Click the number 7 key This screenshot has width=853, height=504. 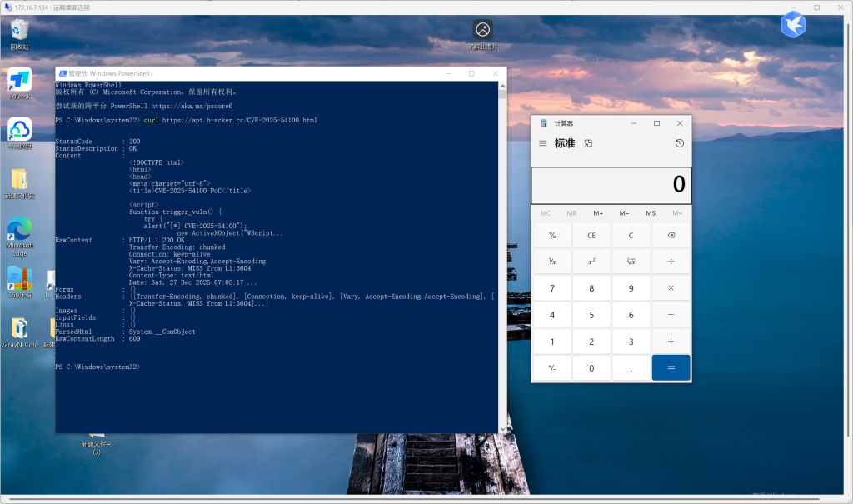tap(552, 288)
